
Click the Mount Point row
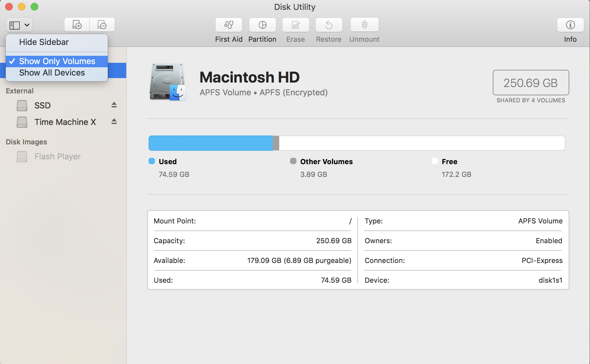pyautogui.click(x=252, y=221)
